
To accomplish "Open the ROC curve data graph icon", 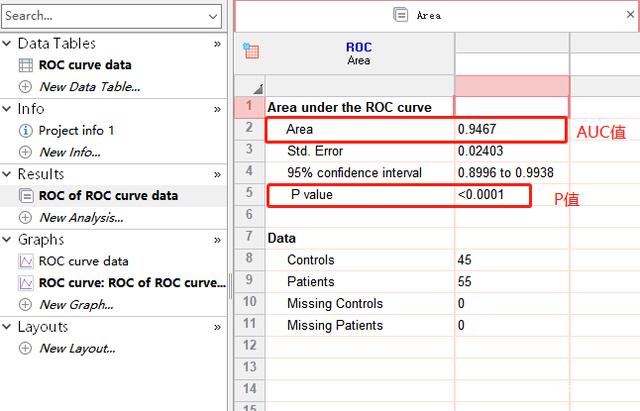I will [x=26, y=261].
